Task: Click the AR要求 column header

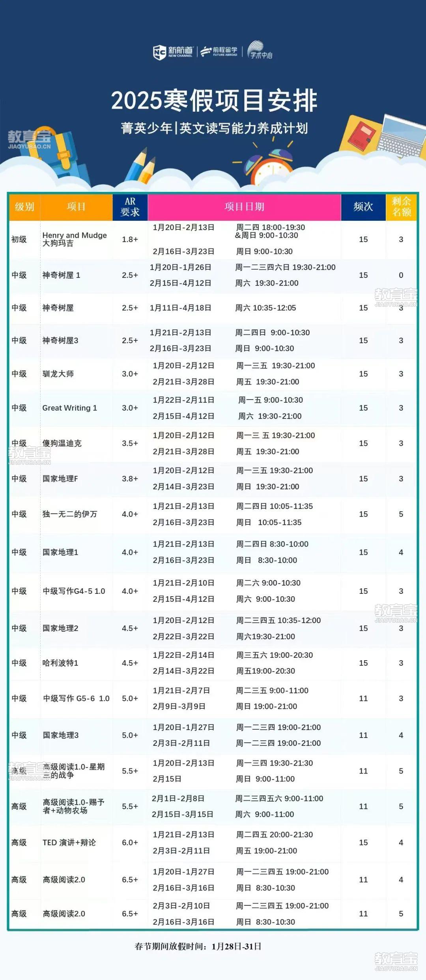Action: pyautogui.click(x=130, y=207)
